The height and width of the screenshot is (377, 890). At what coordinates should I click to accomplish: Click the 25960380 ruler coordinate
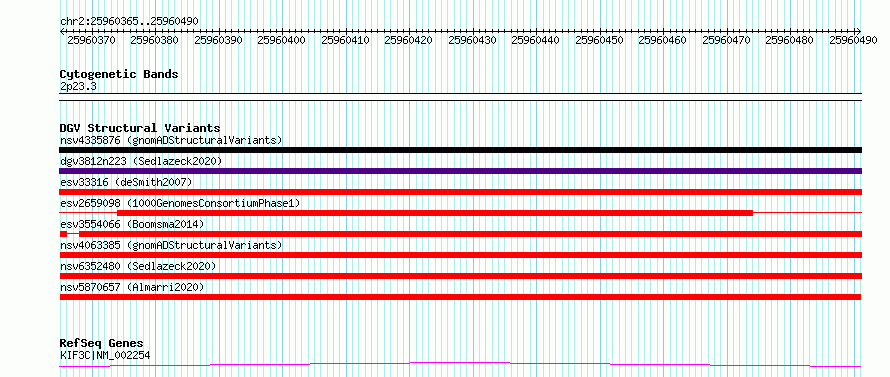click(x=154, y=40)
